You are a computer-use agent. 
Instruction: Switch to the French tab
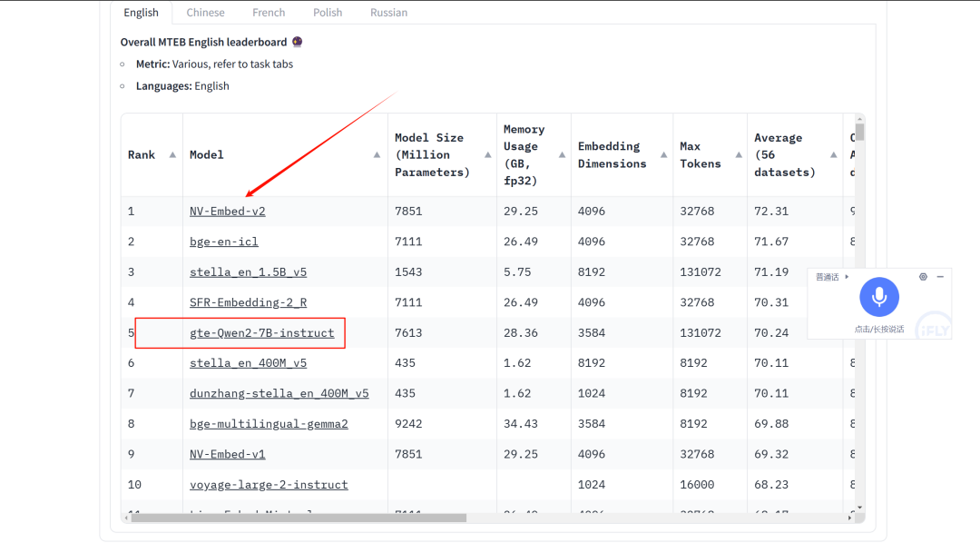pos(269,13)
